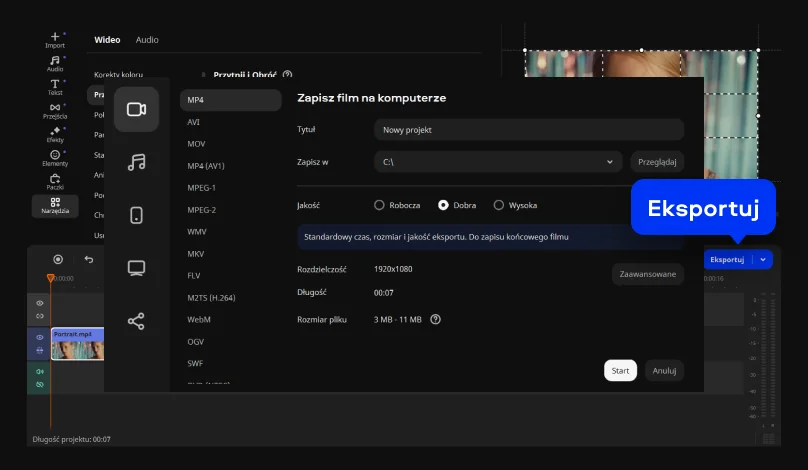Toggle visibility eye on Portrait.mp4 track
Image resolution: width=808 pixels, height=470 pixels.
point(40,338)
